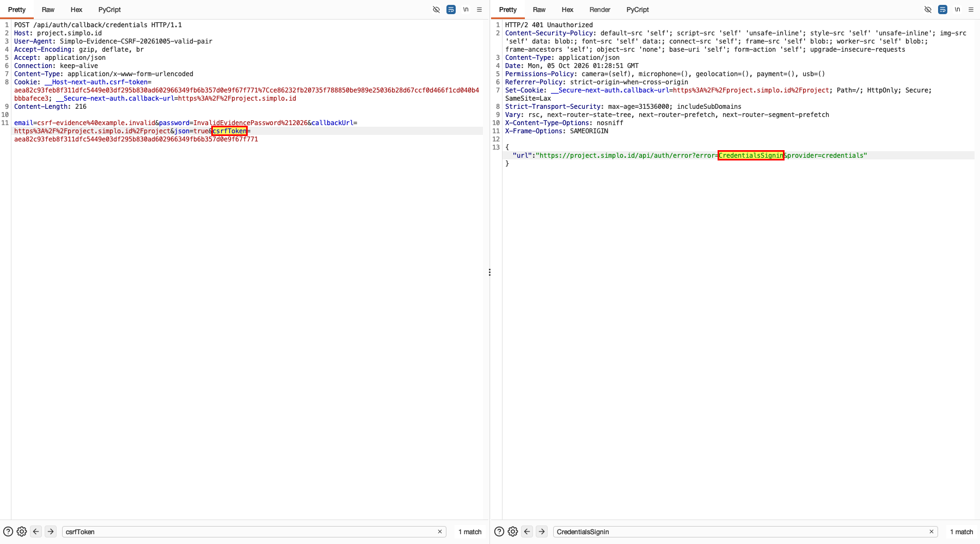Open PyCript tab in request panel
The height and width of the screenshot is (544, 980).
(x=109, y=10)
